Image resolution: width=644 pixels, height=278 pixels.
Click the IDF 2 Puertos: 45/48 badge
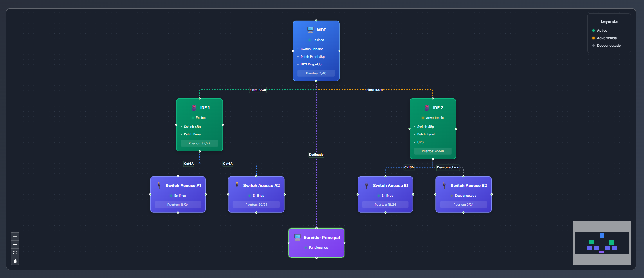[x=432, y=151]
